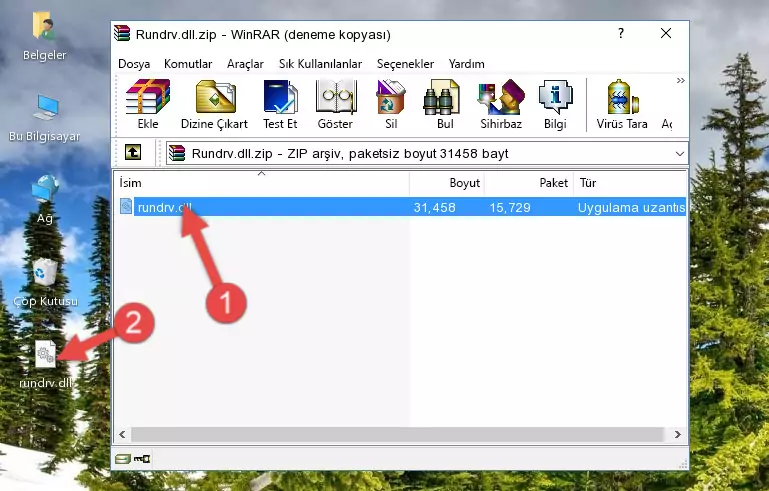Image resolution: width=769 pixels, height=491 pixels.
Task: Click the Virüs Tara scan icon
Action: [x=622, y=104]
